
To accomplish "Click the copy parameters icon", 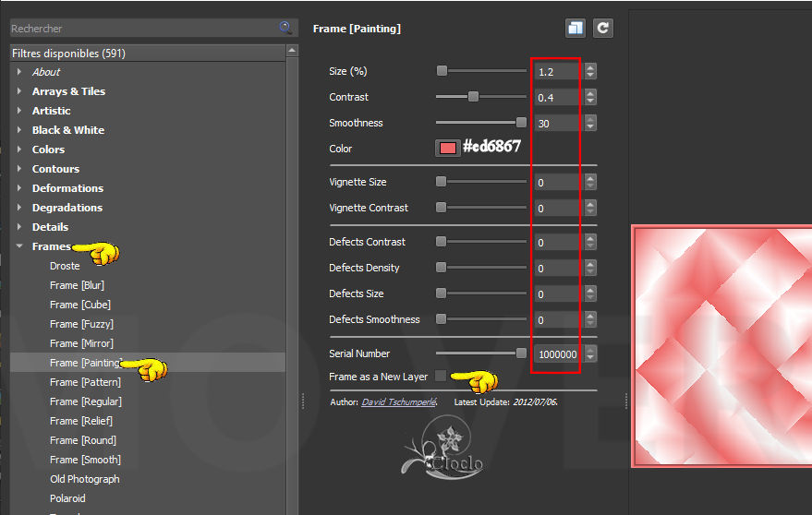I will [x=576, y=28].
